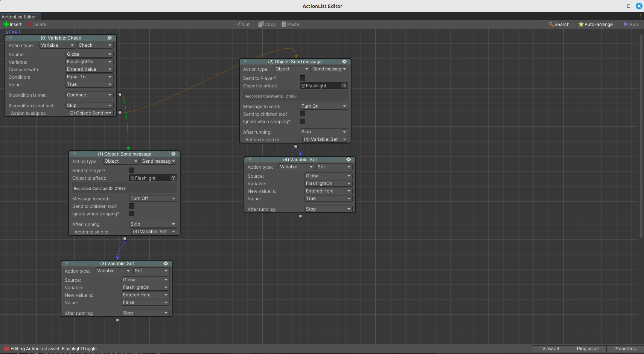Open If condition is met Continue dropdown
This screenshot has width=644, height=354.
89,95
